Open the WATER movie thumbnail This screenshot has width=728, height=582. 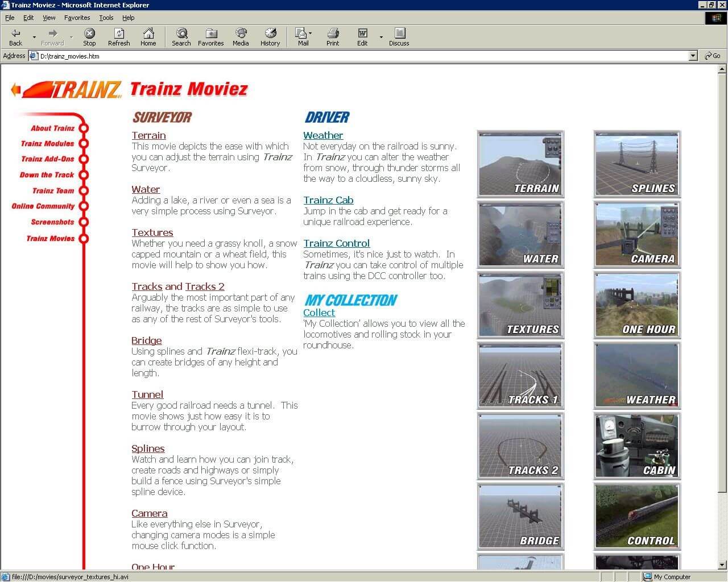[520, 235]
